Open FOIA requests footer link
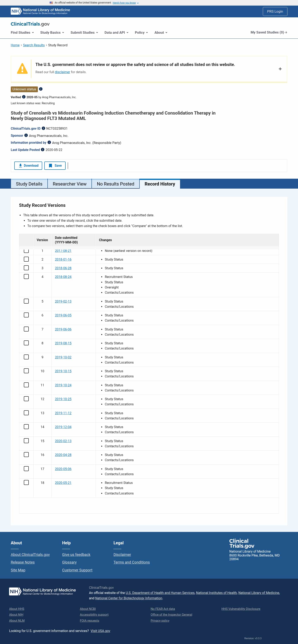Screen dimensions: 298x644 pyautogui.click(x=89, y=620)
